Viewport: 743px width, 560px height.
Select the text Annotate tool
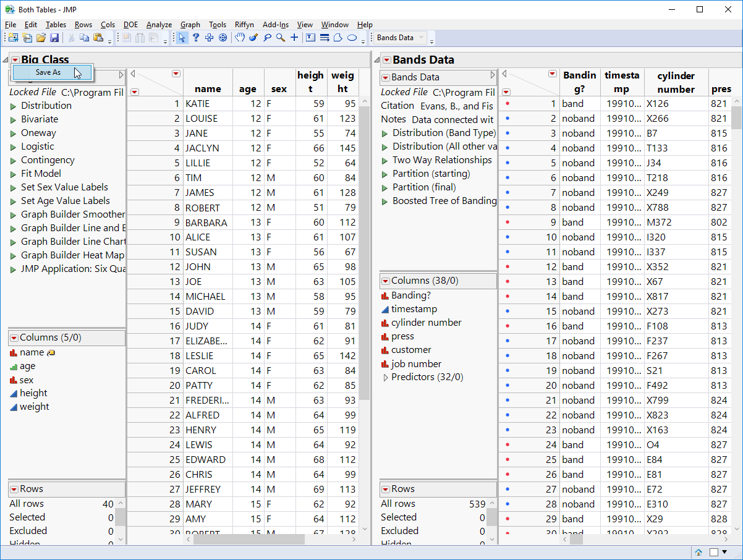point(310,38)
